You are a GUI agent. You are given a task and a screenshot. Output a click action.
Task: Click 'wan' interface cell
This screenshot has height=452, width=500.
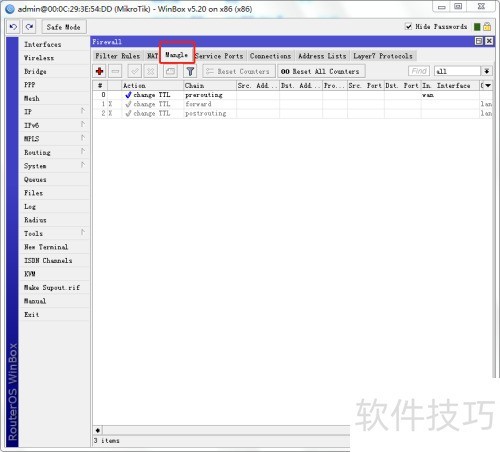coord(450,95)
